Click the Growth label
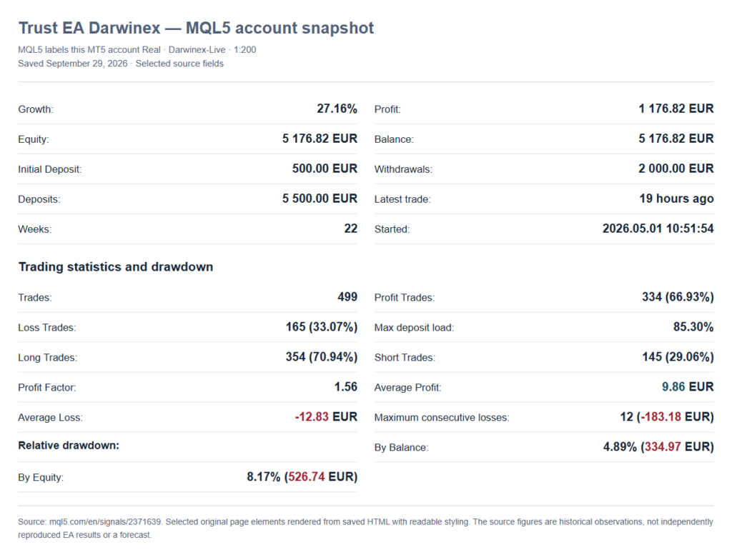 coord(36,109)
